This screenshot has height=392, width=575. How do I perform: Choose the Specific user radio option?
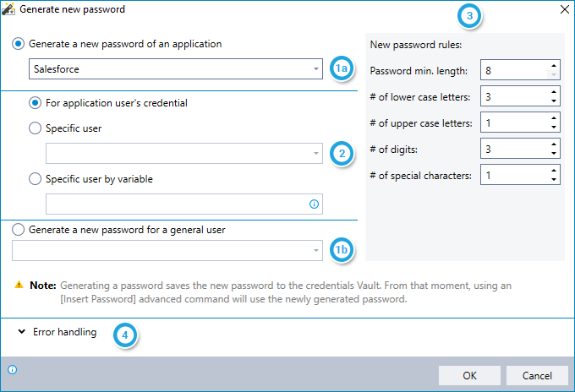pyautogui.click(x=36, y=129)
